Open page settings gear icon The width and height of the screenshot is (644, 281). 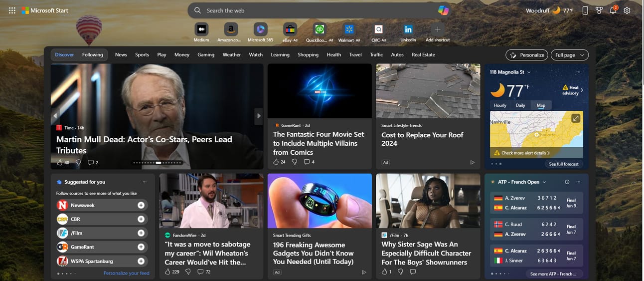tap(627, 10)
